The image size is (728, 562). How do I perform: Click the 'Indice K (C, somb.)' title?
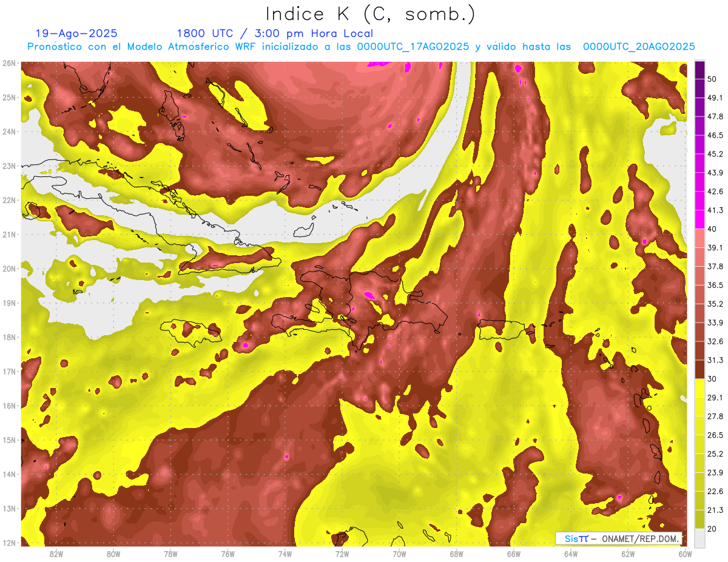tap(370, 14)
